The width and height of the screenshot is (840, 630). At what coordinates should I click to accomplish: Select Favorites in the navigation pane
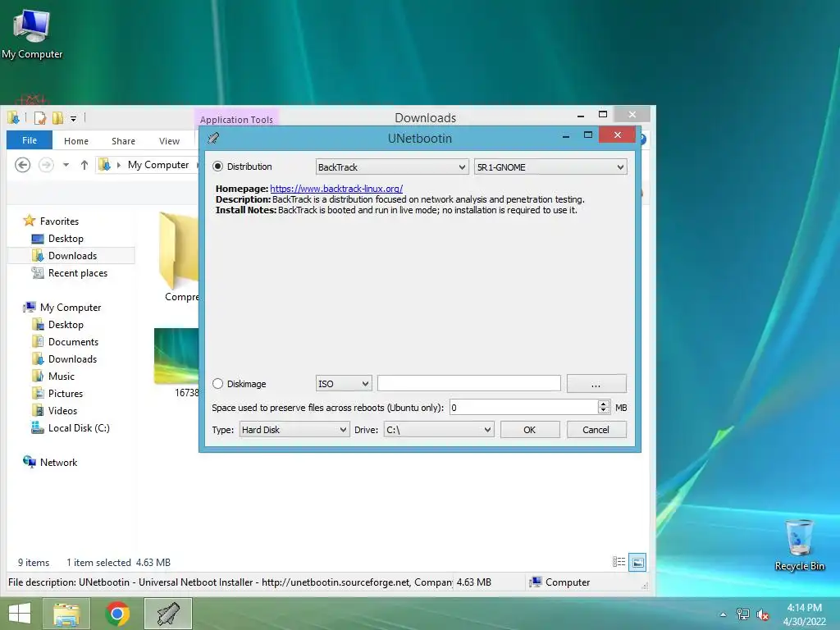pos(59,221)
